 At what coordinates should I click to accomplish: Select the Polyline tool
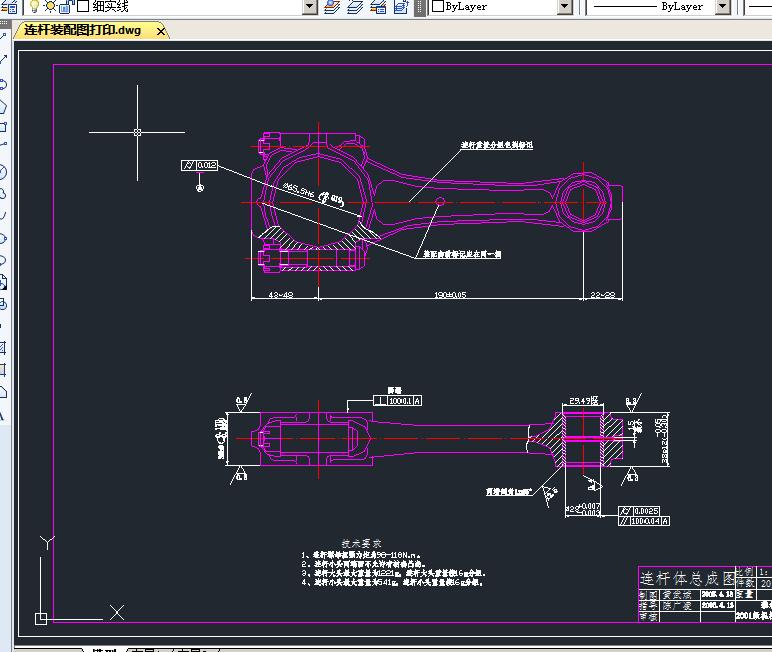click(3, 84)
